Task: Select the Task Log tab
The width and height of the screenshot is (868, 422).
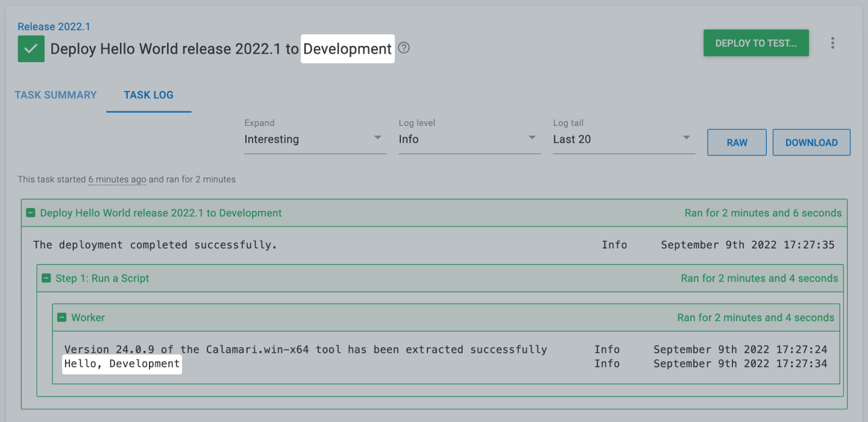Action: tap(148, 95)
